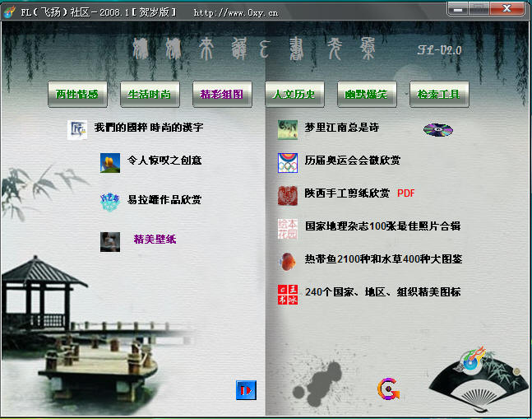This screenshot has height=419, width=532.
Task: Switch to the 检索工具 tab
Action: click(439, 95)
